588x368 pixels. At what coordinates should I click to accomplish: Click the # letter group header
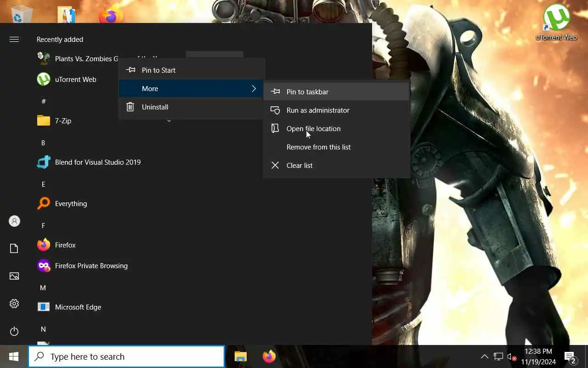click(44, 101)
